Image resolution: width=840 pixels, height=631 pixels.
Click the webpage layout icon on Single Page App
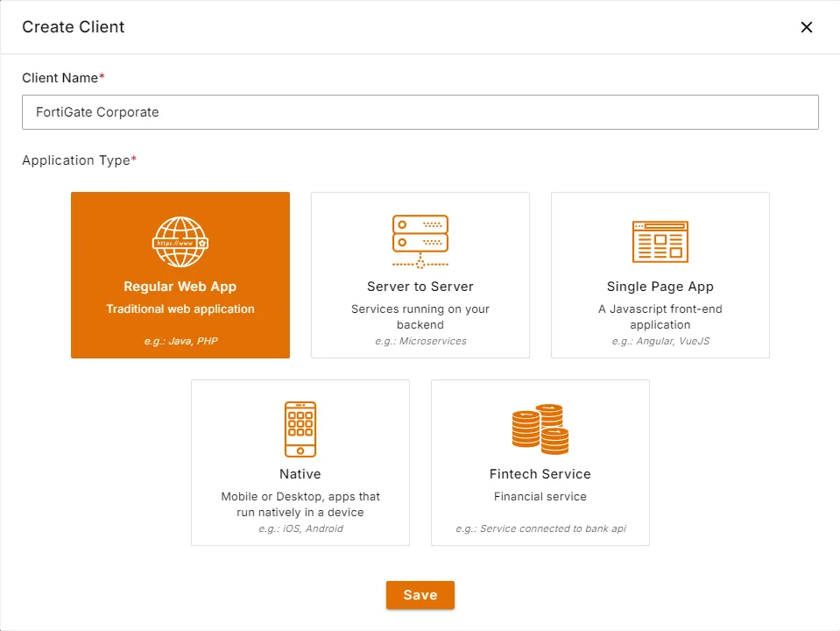[660, 241]
